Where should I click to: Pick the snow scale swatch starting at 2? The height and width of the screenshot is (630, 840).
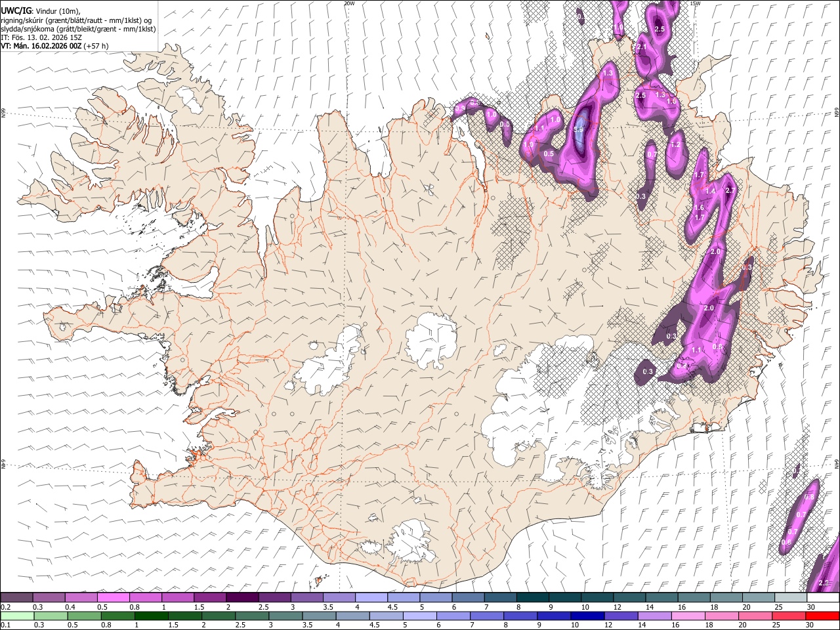[242, 597]
